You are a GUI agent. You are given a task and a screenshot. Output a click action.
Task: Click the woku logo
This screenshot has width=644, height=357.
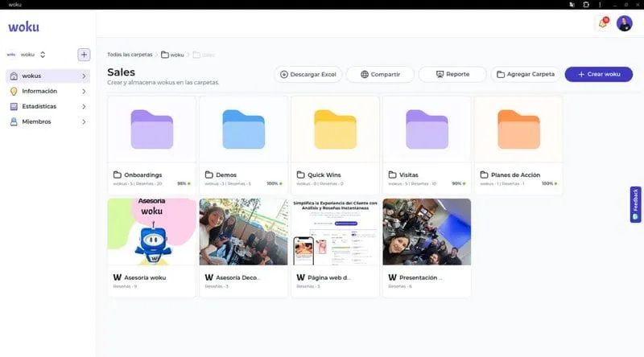click(x=24, y=27)
